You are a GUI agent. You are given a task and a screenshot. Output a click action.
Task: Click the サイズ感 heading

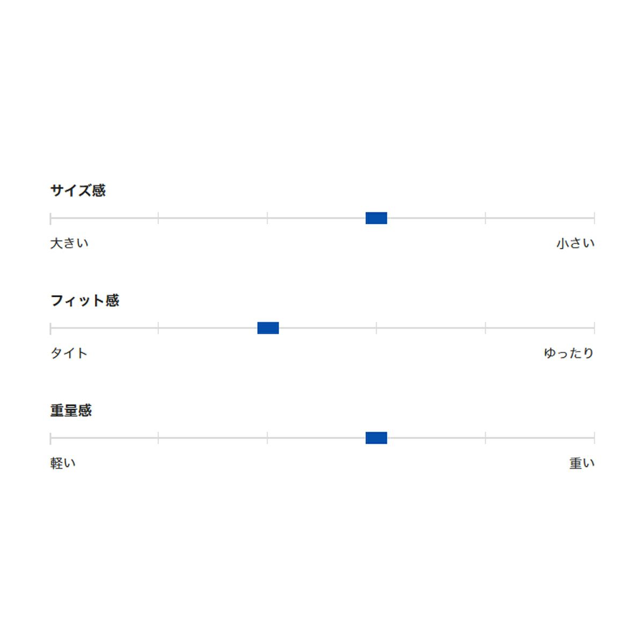click(x=78, y=191)
